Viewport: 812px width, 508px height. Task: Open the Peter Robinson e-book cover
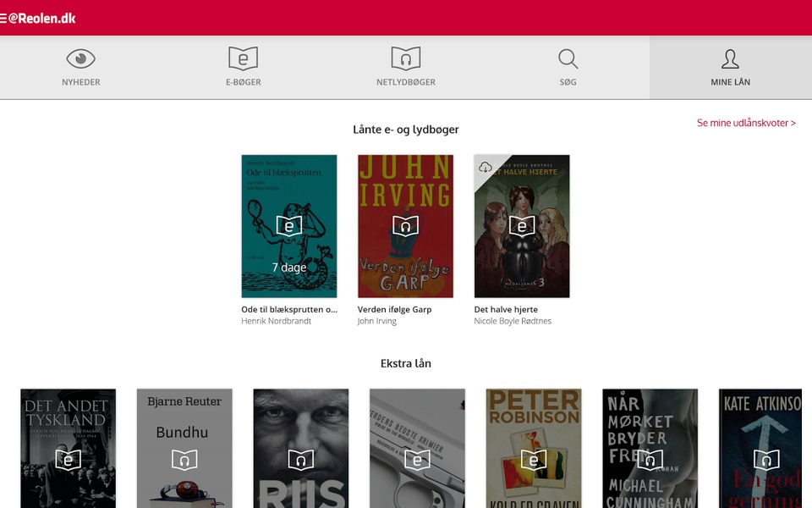pos(534,449)
